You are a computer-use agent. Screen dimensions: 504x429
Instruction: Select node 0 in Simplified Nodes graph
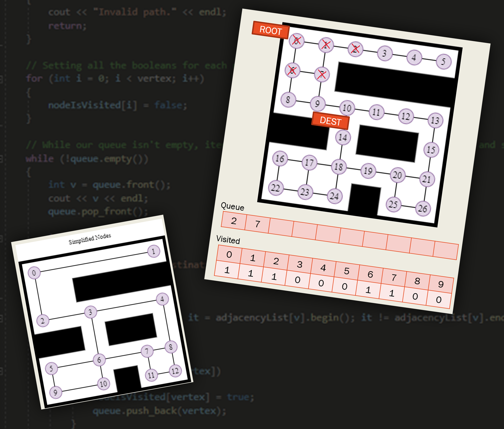[x=34, y=273]
